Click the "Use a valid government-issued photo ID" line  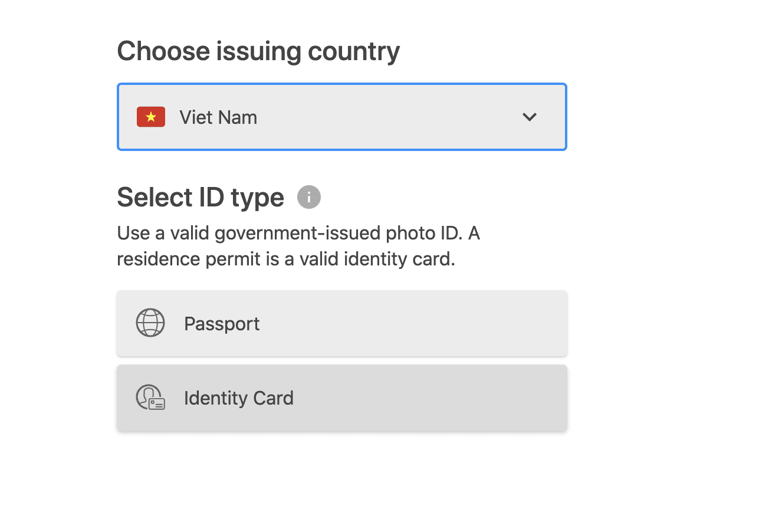click(x=298, y=233)
